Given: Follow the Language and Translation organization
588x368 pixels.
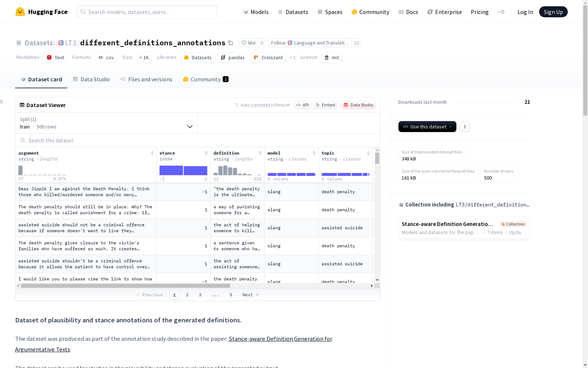Looking at the screenshot, I should point(310,43).
